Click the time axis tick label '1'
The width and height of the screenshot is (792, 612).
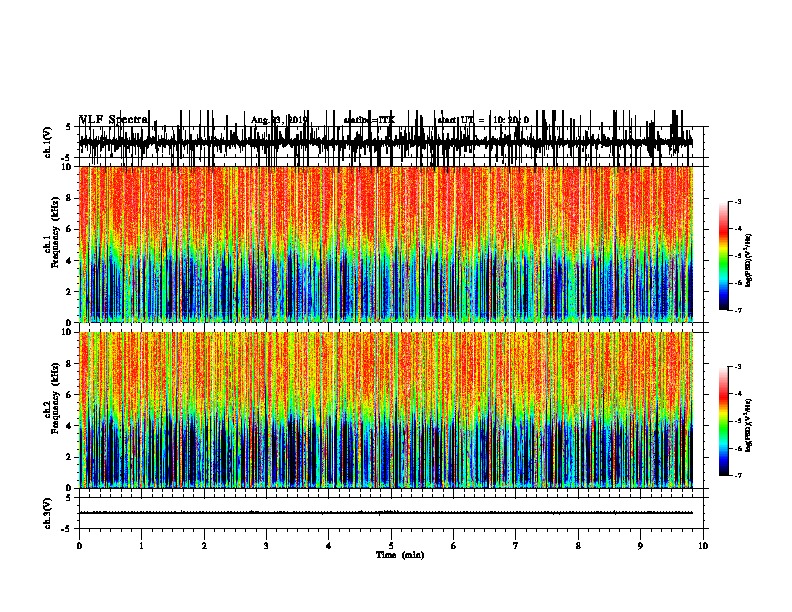pos(141,546)
